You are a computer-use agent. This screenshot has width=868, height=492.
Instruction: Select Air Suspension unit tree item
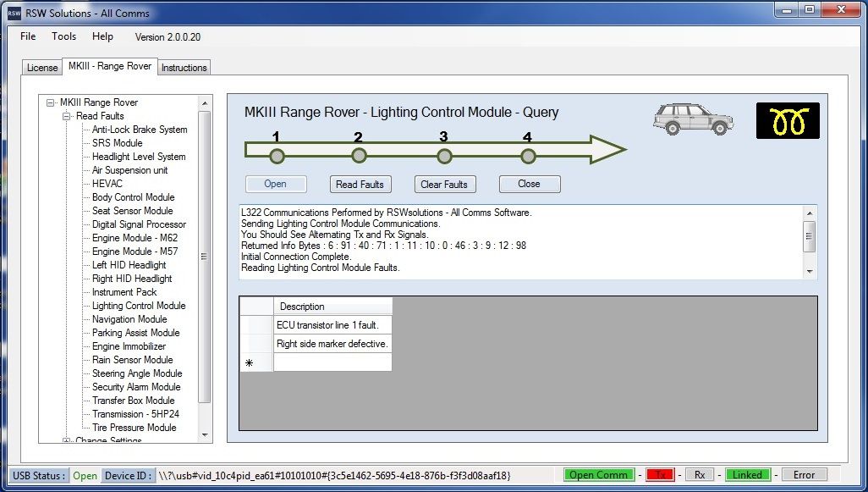click(130, 170)
